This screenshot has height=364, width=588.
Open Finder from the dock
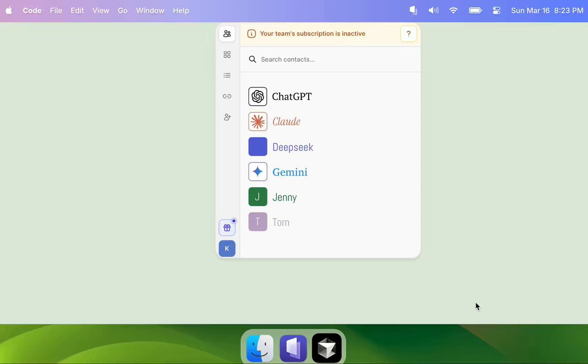pos(260,348)
